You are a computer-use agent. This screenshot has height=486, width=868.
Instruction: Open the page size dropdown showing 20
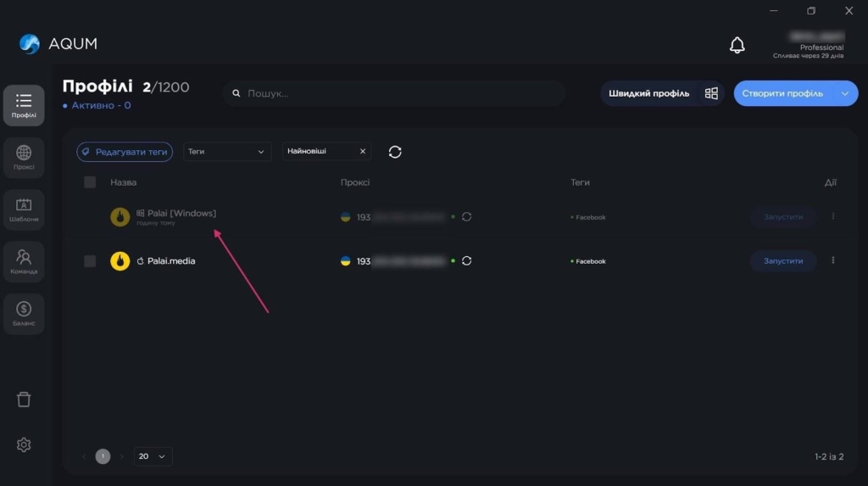[153, 456]
